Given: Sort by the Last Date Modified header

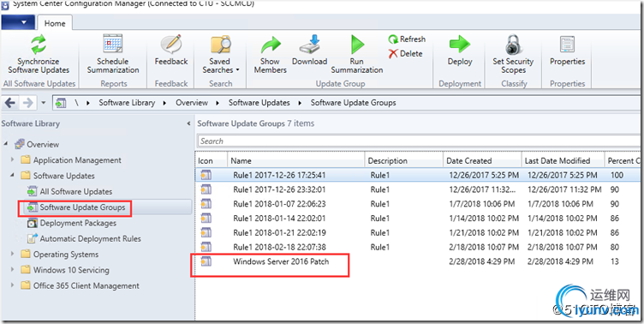Looking at the screenshot, I should [x=563, y=161].
